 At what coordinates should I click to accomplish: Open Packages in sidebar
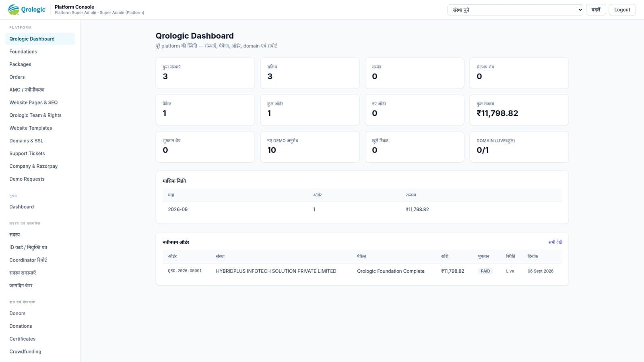click(40, 64)
